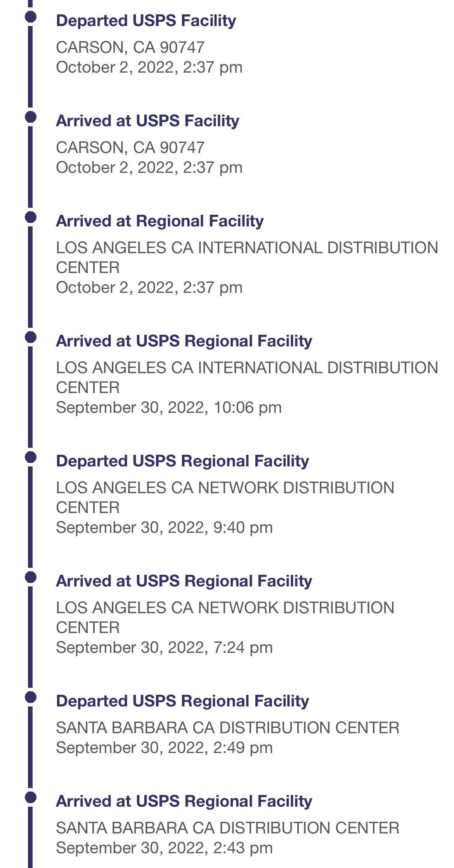Click the dot for the 2:49 pm Santa Barbara departure
The image size is (454, 868).
click(x=31, y=697)
